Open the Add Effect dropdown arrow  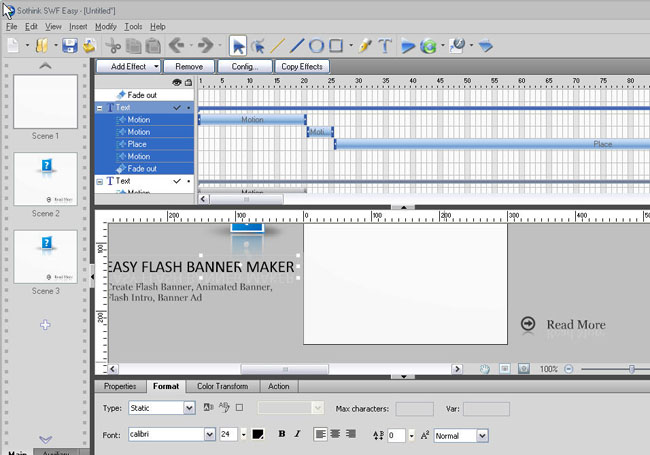pyautogui.click(x=156, y=66)
